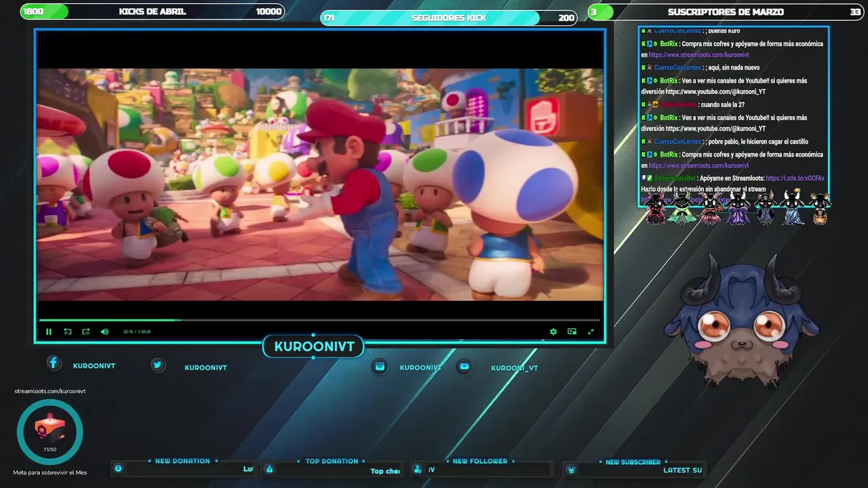Screen dimensions: 868x488
Task: Click the Facebook icon beside KUROONIVT
Action: click(54, 363)
